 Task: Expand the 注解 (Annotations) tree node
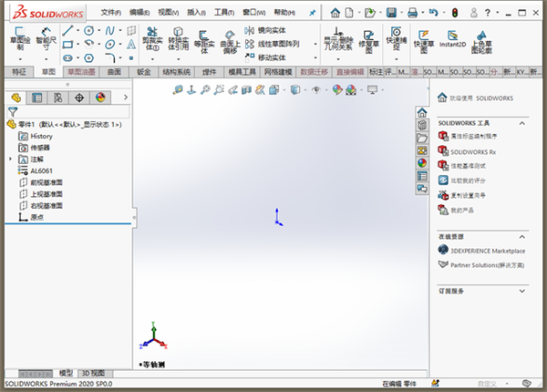tap(11, 158)
